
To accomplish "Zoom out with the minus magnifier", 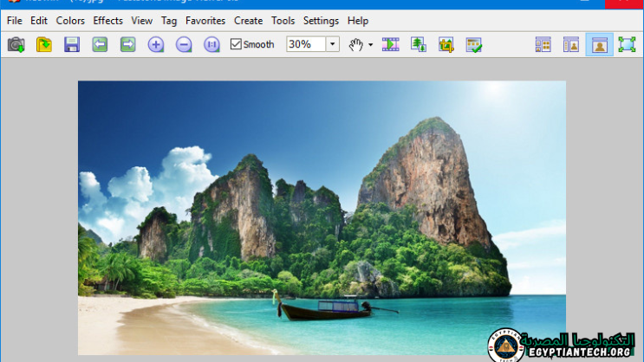I will pyautogui.click(x=184, y=44).
